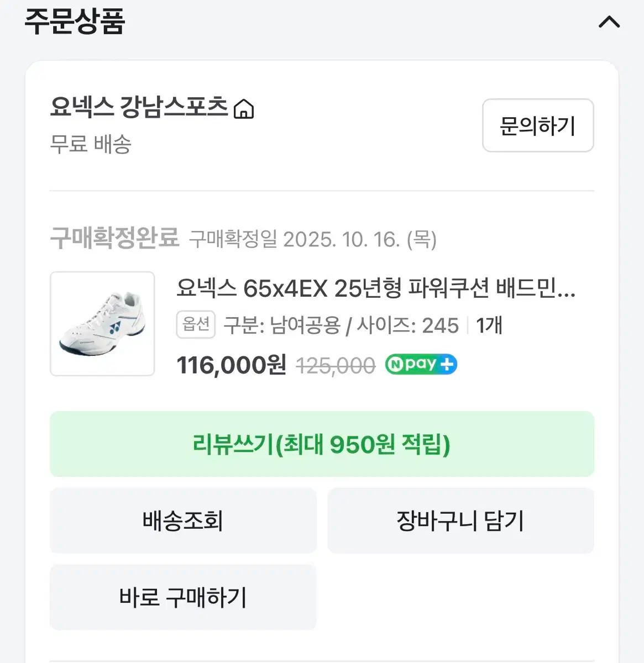The image size is (644, 663).
Task: Write a review via 리뷰쓰기
Action: 322,444
